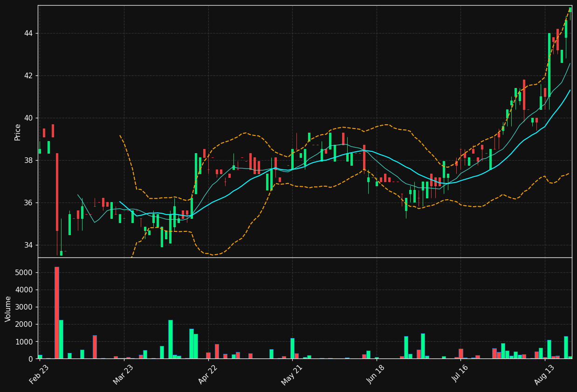The height and width of the screenshot is (392, 577).
Task: Click the volume tick label 2000
Action: click(24, 324)
